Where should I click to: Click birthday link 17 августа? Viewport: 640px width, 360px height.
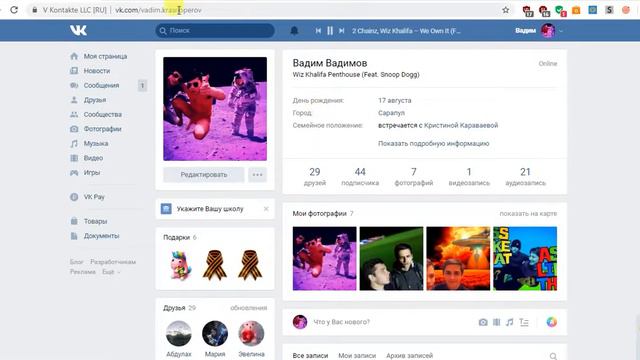pyautogui.click(x=395, y=100)
